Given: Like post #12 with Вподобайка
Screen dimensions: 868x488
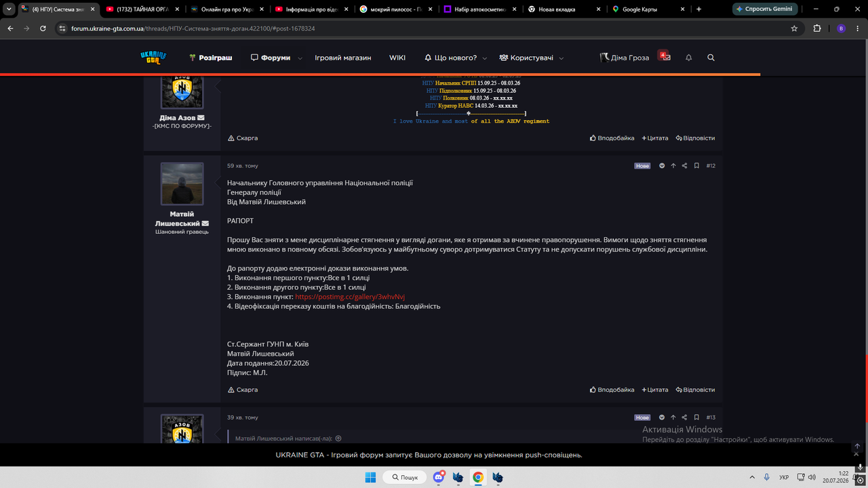Looking at the screenshot, I should [612, 390].
